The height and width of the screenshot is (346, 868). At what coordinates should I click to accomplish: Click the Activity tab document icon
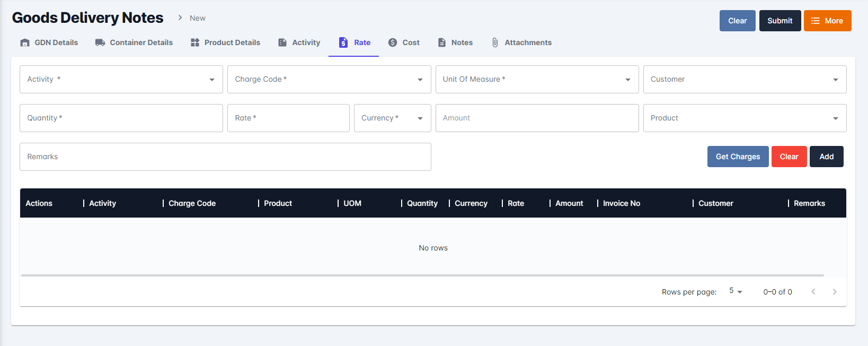click(x=282, y=42)
